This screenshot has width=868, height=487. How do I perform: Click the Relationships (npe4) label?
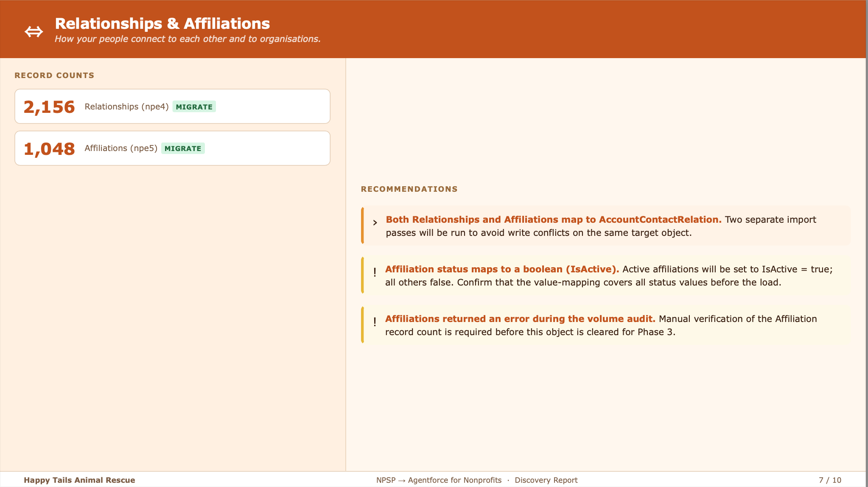click(126, 106)
